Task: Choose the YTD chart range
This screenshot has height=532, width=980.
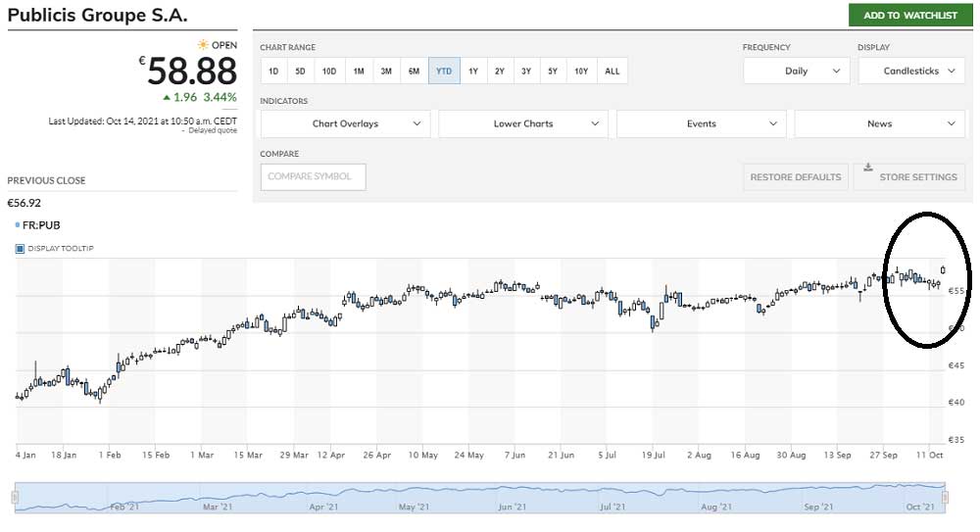Action: [444, 72]
